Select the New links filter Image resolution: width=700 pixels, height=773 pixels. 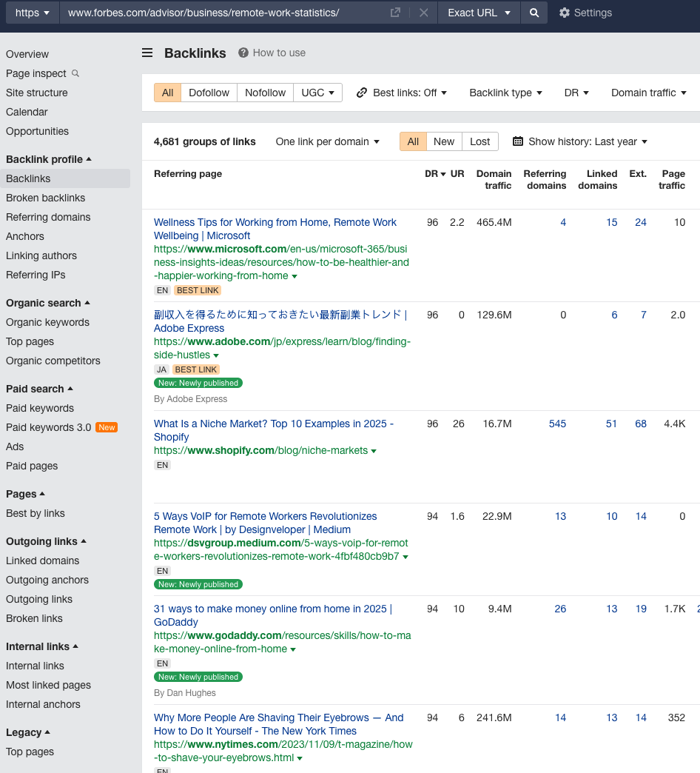pos(444,141)
